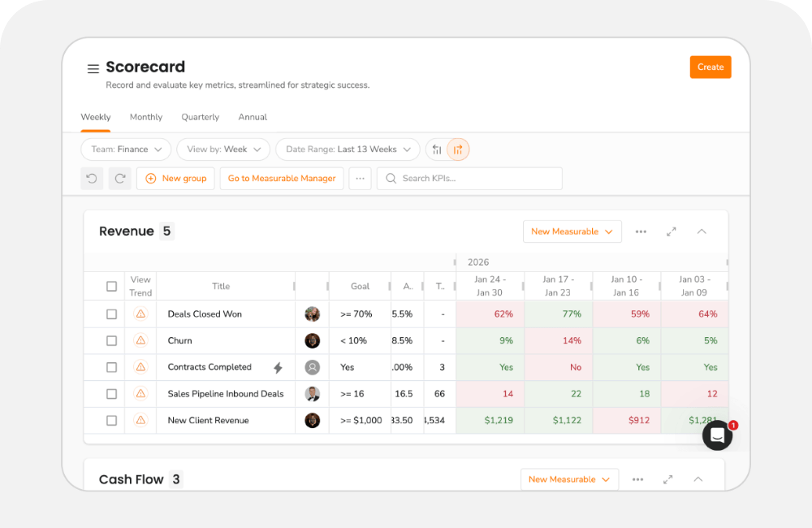This screenshot has height=528, width=812.
Task: Click the undo icon in the toolbar
Action: tap(92, 178)
